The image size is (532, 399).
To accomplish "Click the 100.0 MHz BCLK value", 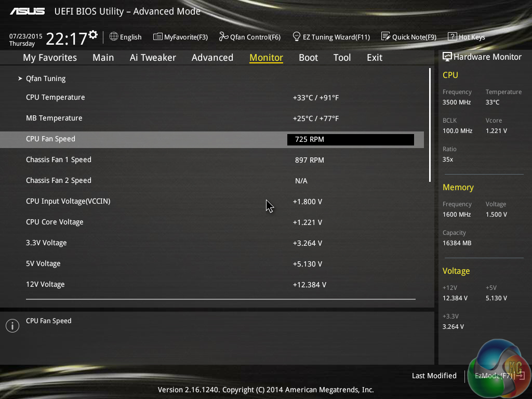I will [x=457, y=130].
